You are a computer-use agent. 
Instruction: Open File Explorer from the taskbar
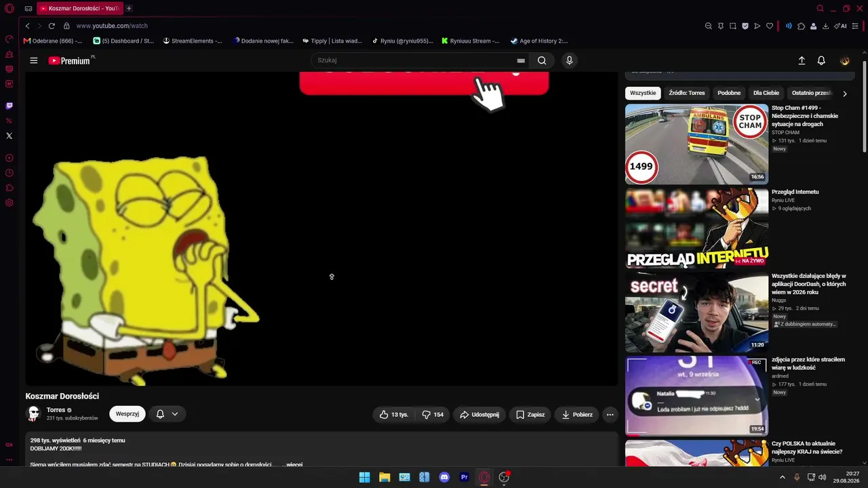click(x=384, y=477)
